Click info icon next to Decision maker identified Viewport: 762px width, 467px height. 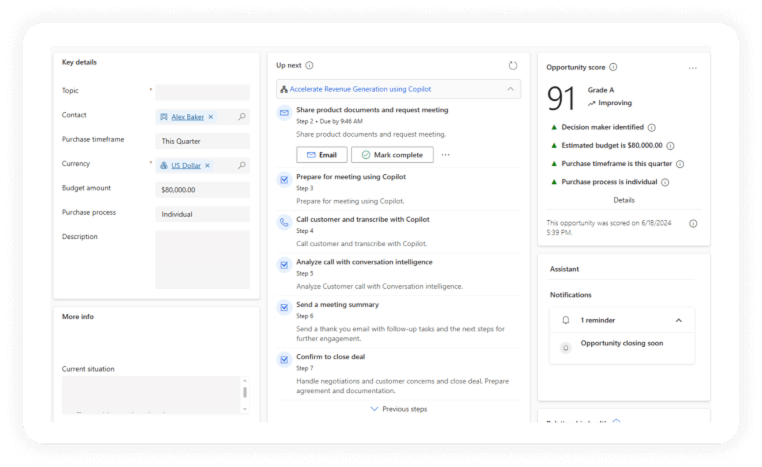click(652, 128)
